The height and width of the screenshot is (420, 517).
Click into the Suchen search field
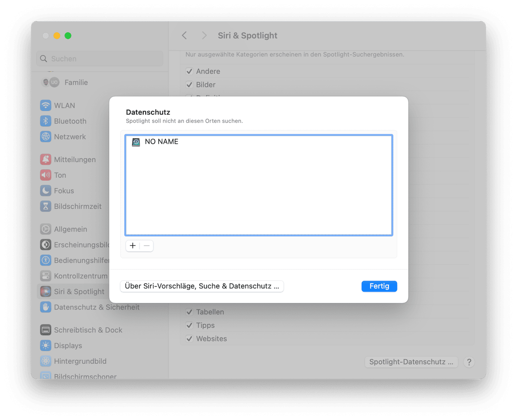pos(100,59)
